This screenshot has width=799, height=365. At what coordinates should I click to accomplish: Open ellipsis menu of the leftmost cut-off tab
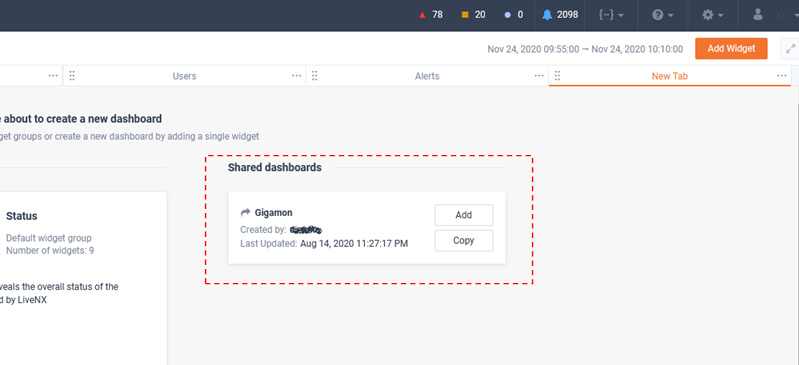tap(53, 75)
